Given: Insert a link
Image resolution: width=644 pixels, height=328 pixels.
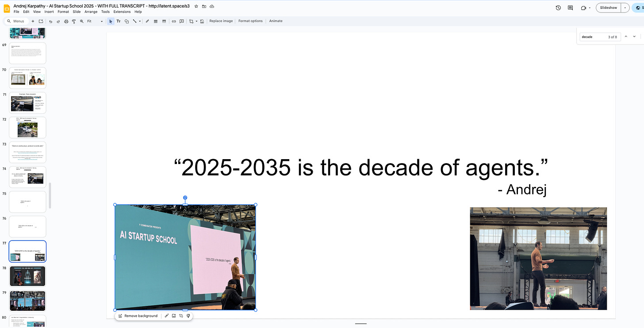Looking at the screenshot, I should pyautogui.click(x=174, y=21).
